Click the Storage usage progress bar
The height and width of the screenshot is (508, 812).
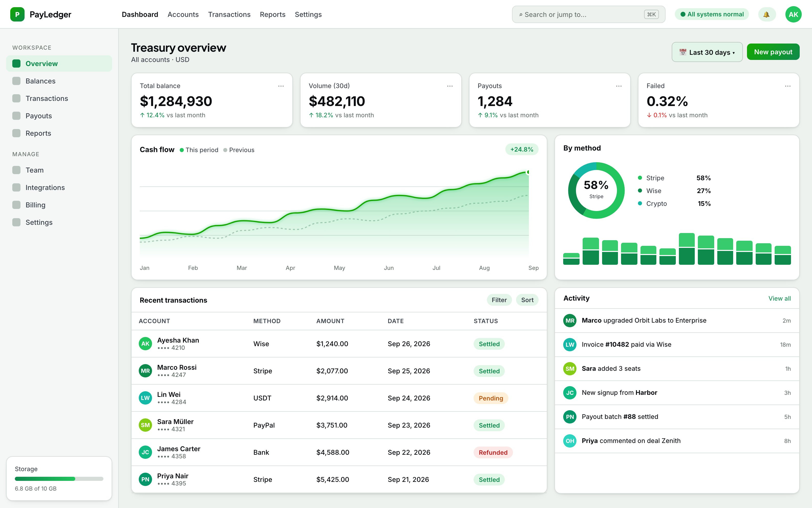pyautogui.click(x=59, y=479)
